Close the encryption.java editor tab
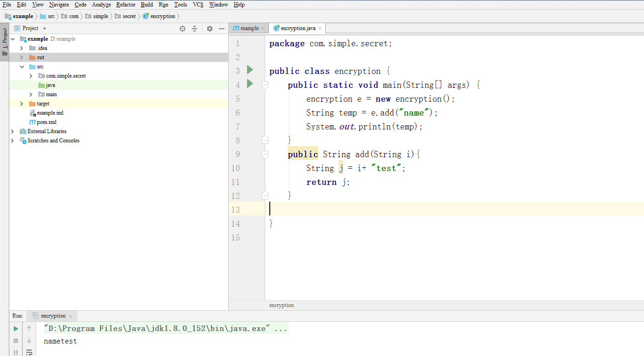The width and height of the screenshot is (644, 356). (x=320, y=29)
